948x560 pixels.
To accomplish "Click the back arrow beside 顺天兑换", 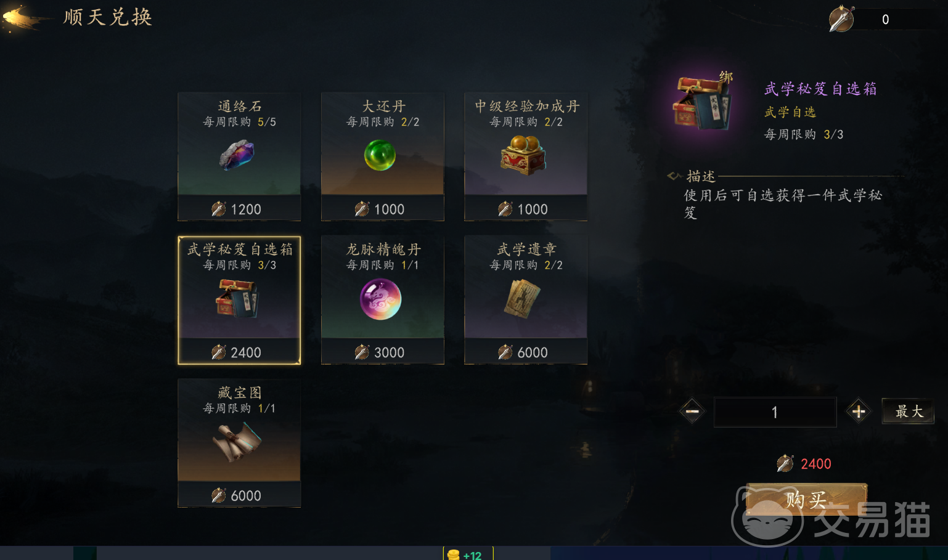I will click(25, 18).
